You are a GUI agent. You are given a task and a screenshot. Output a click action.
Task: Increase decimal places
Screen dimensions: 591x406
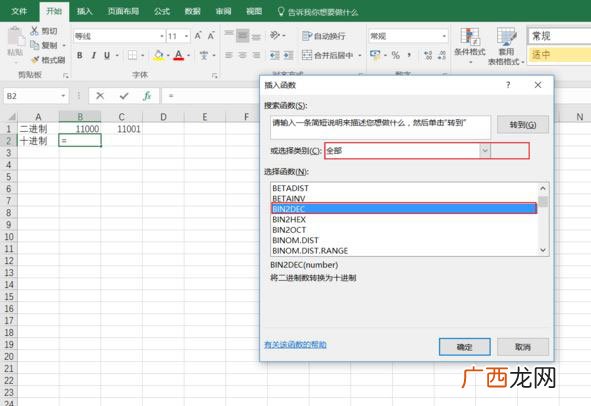[x=428, y=55]
